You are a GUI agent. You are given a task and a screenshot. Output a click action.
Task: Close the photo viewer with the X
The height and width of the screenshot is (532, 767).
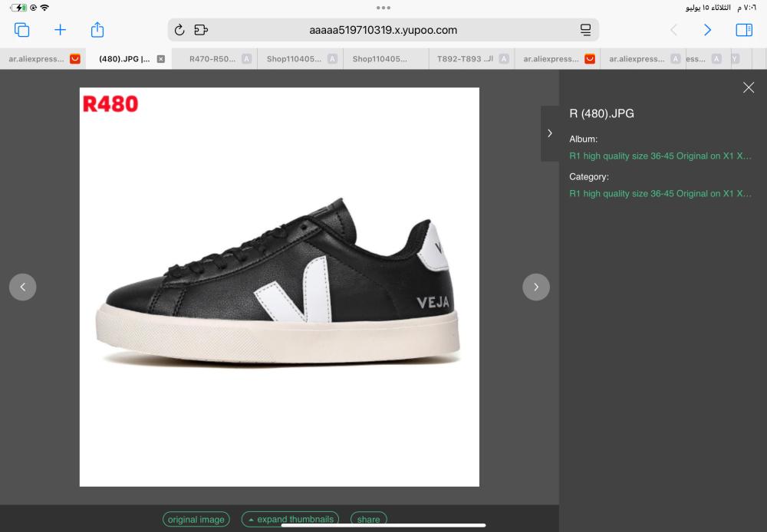click(x=749, y=87)
